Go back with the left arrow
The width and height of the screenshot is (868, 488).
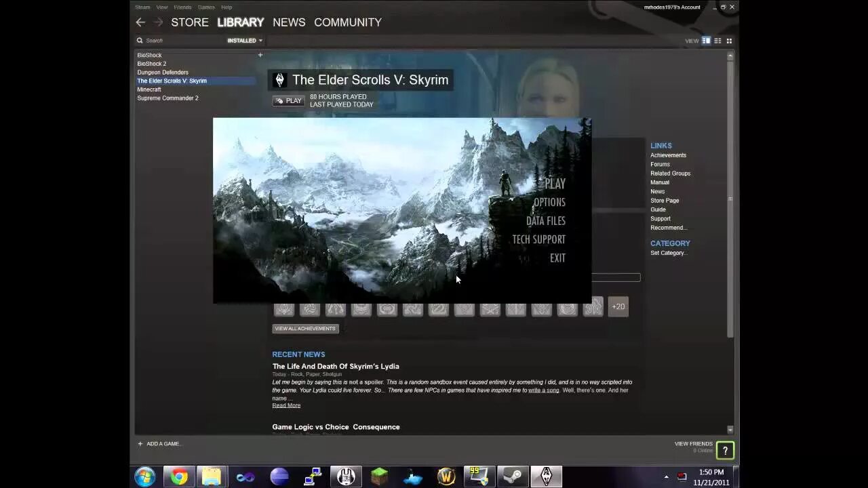[140, 22]
